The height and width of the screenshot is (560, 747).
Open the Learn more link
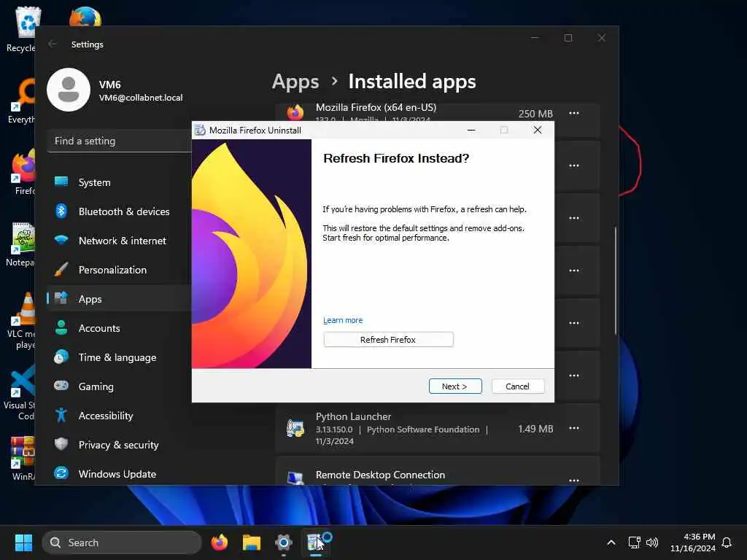pyautogui.click(x=343, y=320)
